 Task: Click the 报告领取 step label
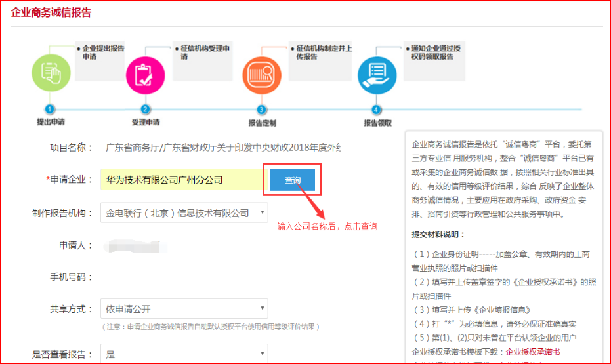(x=377, y=123)
